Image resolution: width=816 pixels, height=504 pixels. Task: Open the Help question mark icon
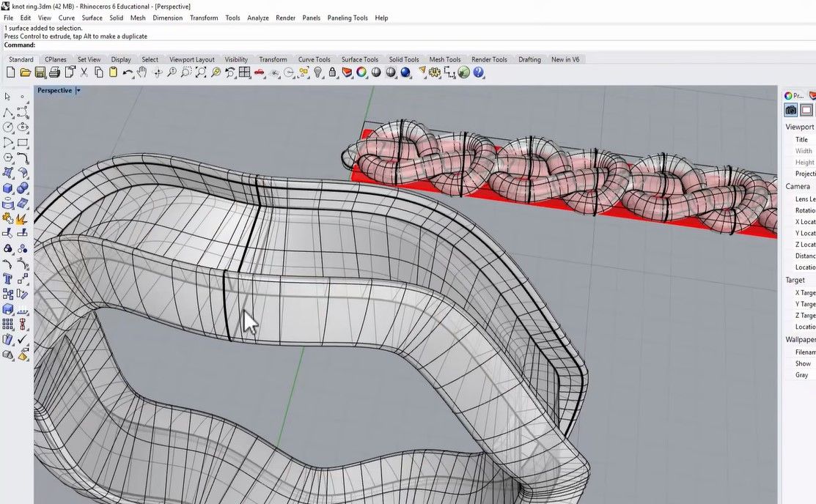click(x=479, y=73)
